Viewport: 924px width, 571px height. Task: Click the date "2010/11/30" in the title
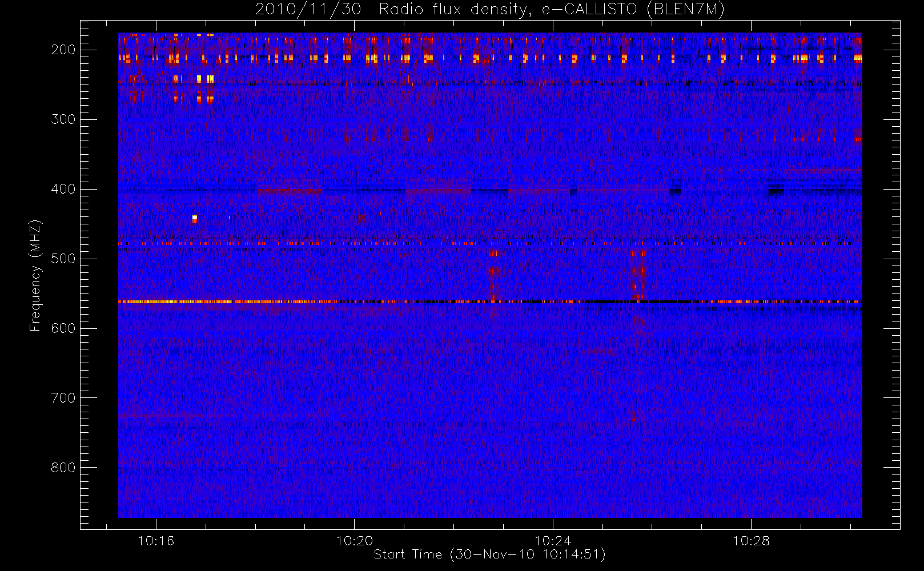pos(308,10)
